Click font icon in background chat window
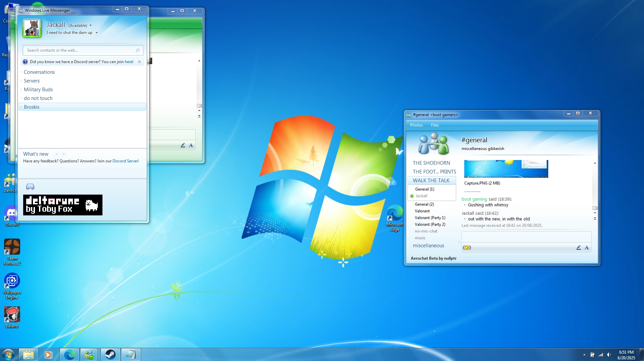The image size is (644, 361). 191,145
